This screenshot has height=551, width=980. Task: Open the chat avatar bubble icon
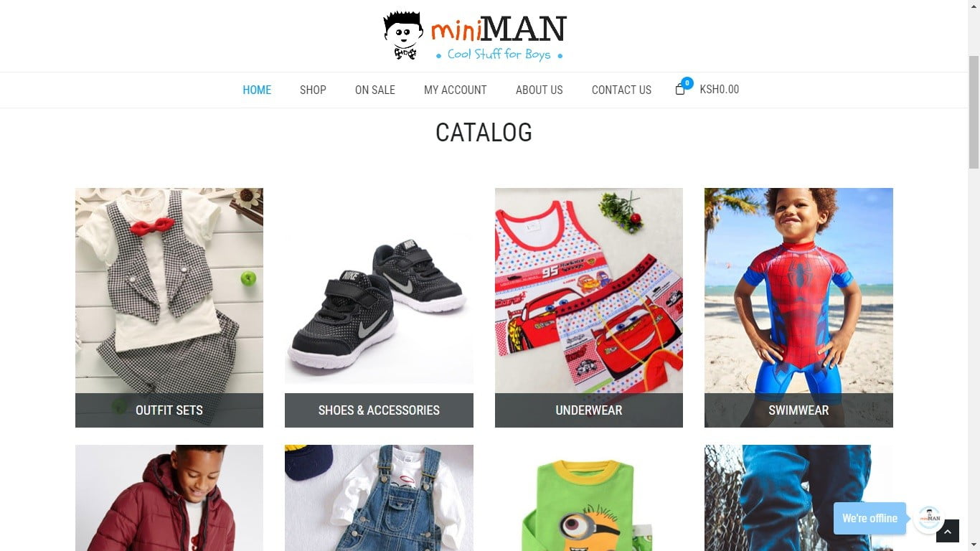929,518
